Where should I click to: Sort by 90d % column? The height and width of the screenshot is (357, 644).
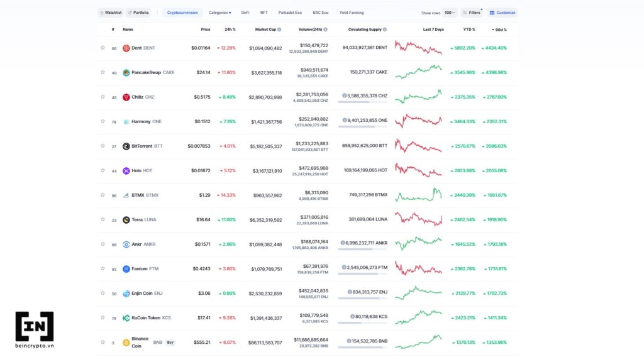click(499, 30)
